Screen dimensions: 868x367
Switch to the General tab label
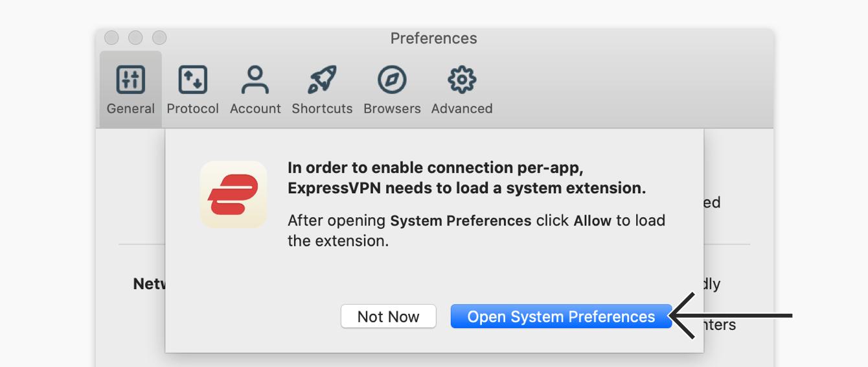[x=131, y=109]
